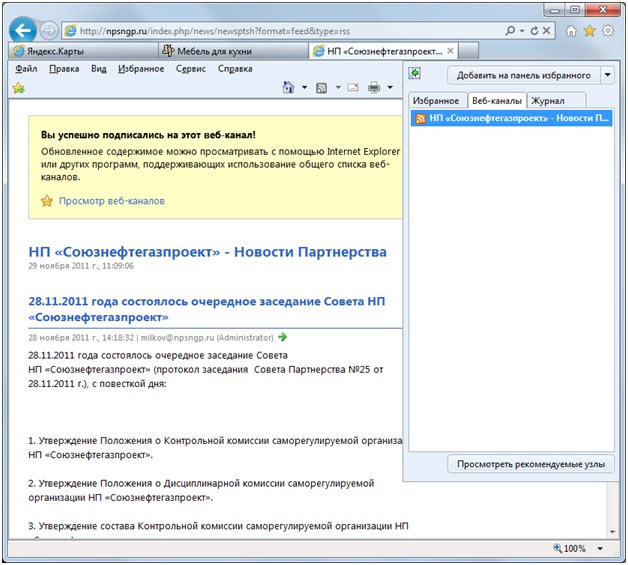Click the scroll down arrow on page scrollbar
This screenshot has height=565, width=628.
click(x=612, y=532)
